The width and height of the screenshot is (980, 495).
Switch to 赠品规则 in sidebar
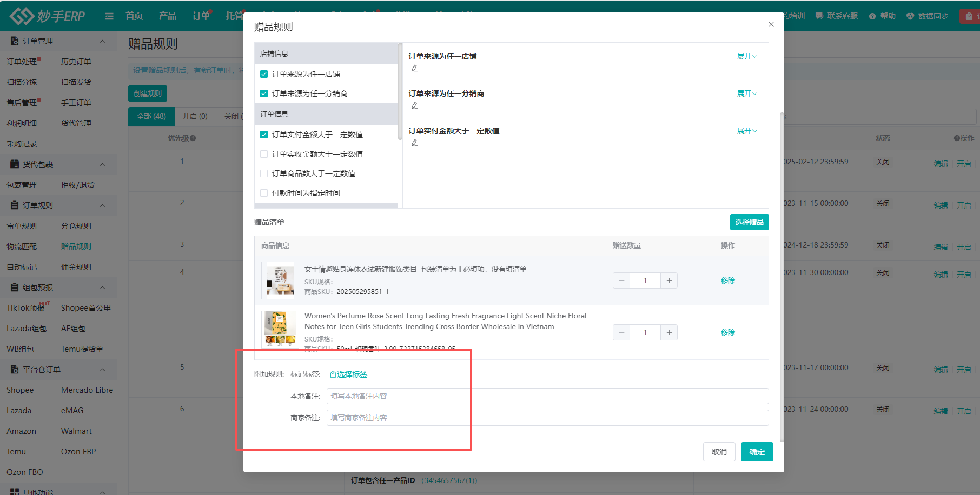click(x=75, y=246)
